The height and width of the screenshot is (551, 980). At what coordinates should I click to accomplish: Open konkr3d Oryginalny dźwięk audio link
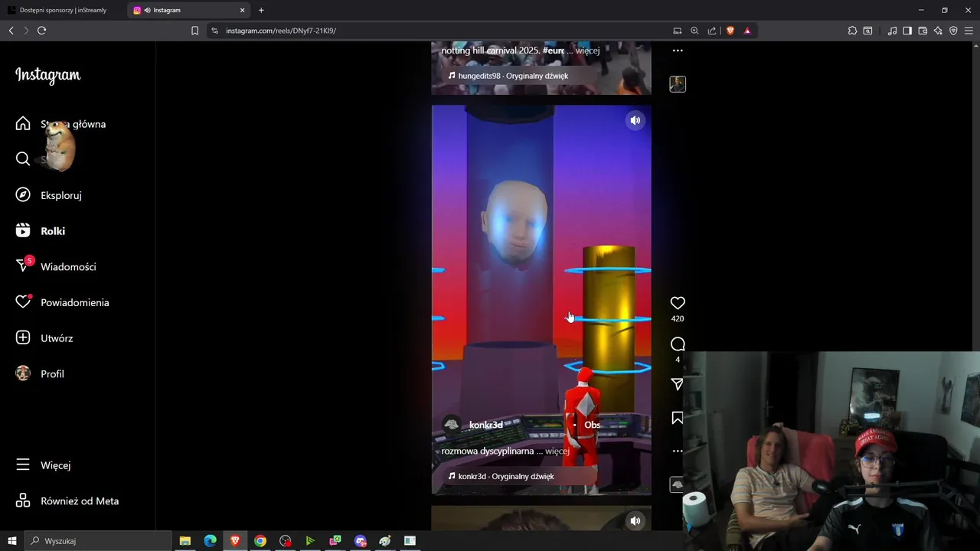(x=501, y=476)
